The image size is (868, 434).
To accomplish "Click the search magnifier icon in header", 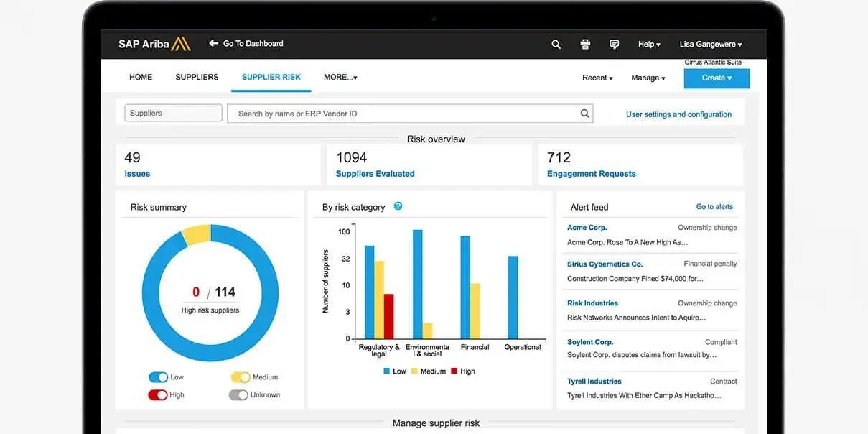I will [556, 45].
